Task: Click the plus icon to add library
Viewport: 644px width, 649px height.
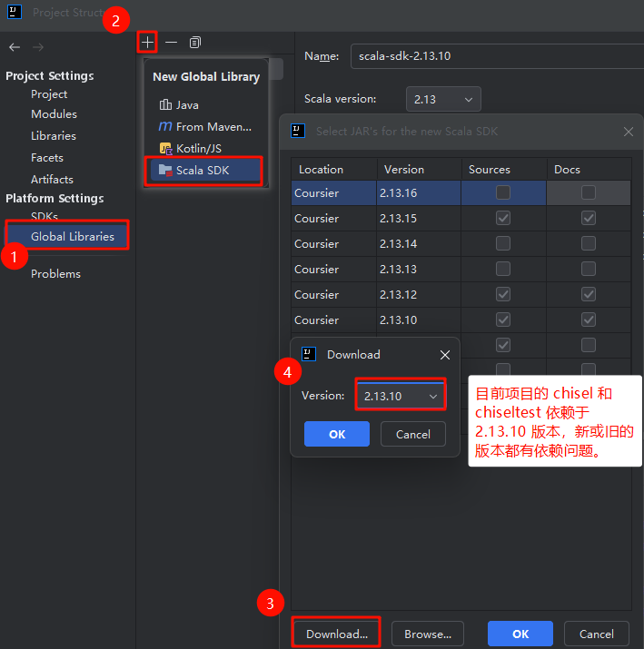Action: click(148, 43)
